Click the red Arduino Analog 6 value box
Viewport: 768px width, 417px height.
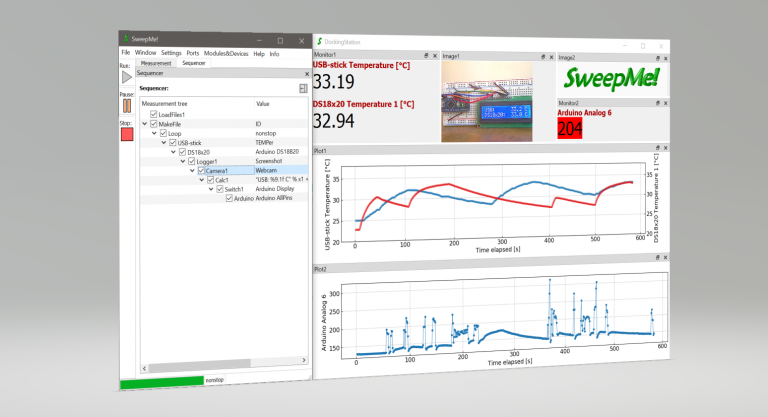[x=570, y=128]
